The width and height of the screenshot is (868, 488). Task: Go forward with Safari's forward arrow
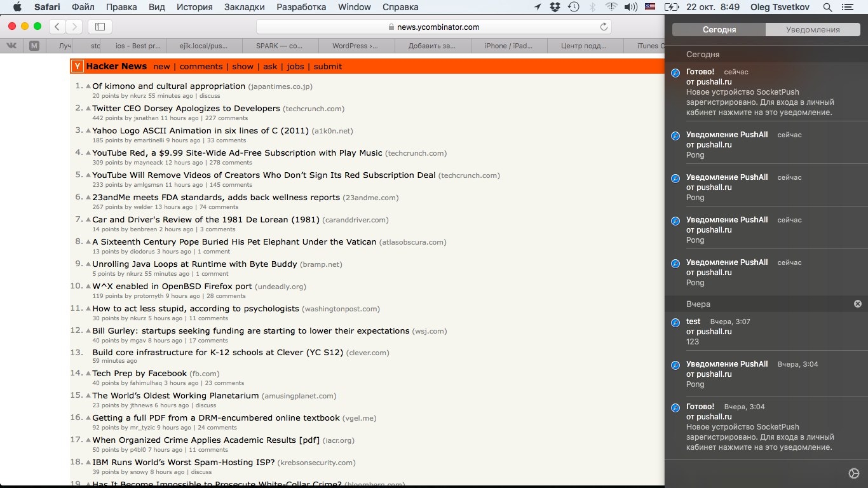point(74,27)
